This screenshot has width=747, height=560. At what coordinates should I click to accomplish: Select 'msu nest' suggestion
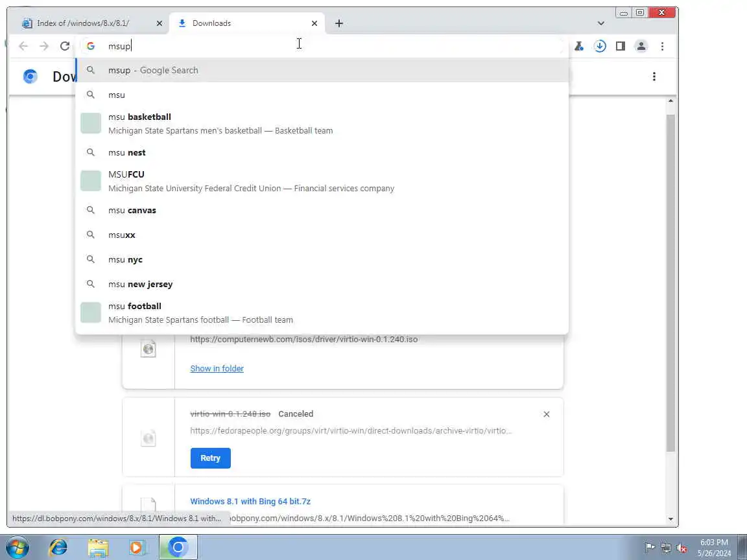[x=322, y=152]
